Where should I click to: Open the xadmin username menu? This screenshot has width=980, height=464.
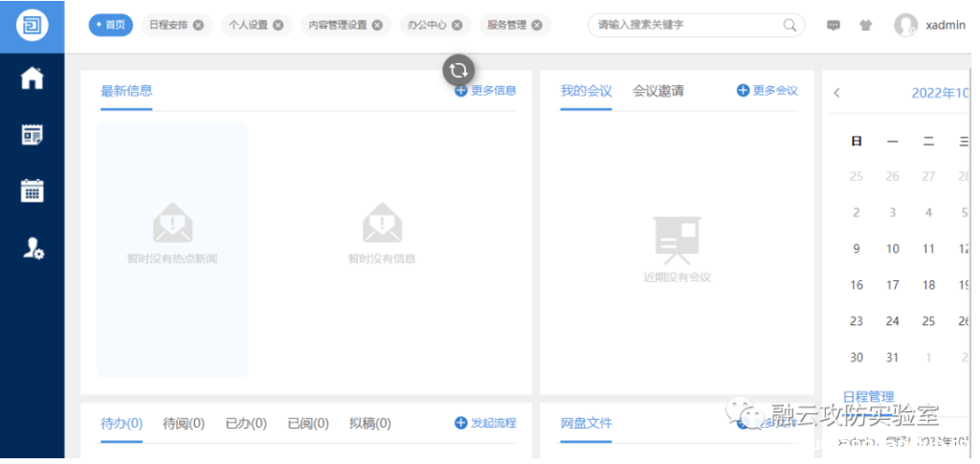(x=946, y=26)
